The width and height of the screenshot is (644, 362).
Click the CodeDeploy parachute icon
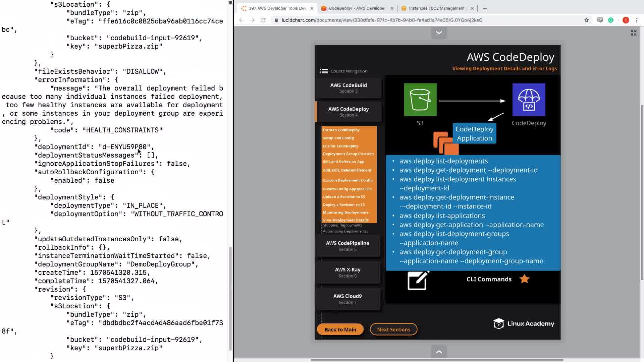click(x=529, y=100)
